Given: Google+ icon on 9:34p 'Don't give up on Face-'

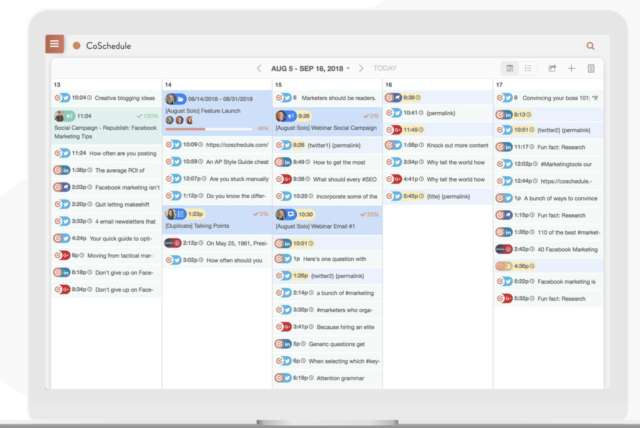Looking at the screenshot, I should coord(66,289).
